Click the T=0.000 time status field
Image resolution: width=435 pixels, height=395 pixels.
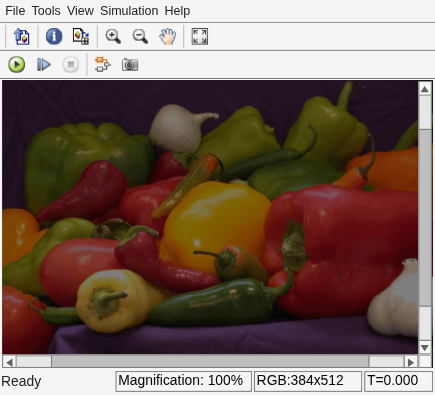398,381
